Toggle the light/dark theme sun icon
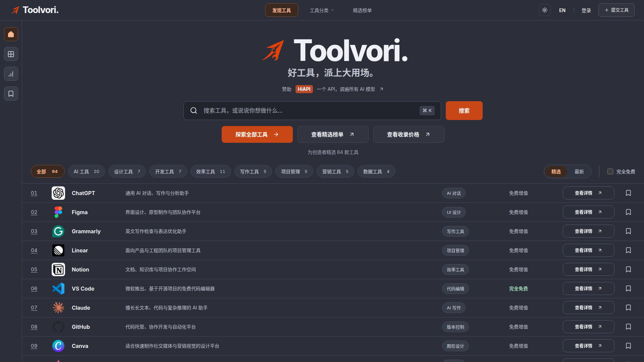This screenshot has height=362, width=644. click(545, 10)
